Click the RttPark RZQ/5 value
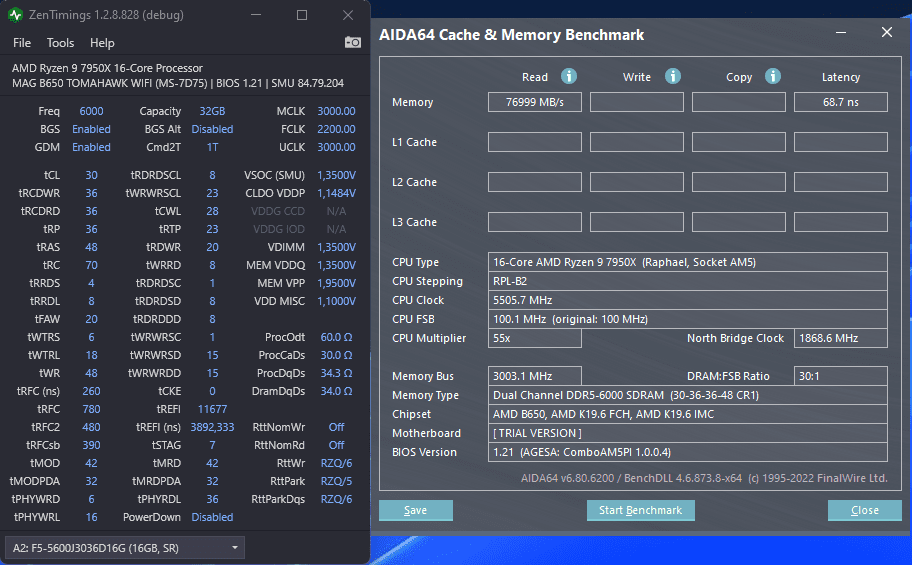Screen dimensions: 912x565 click(336, 481)
